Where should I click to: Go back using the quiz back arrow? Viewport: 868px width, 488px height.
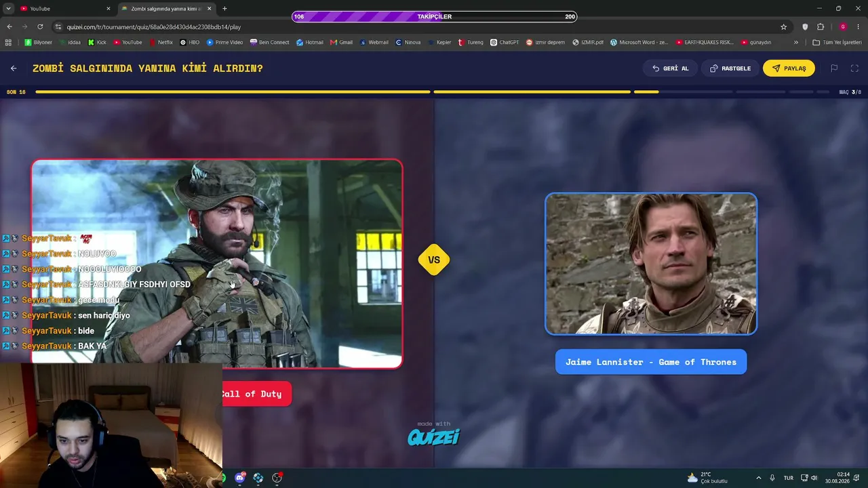pos(14,68)
